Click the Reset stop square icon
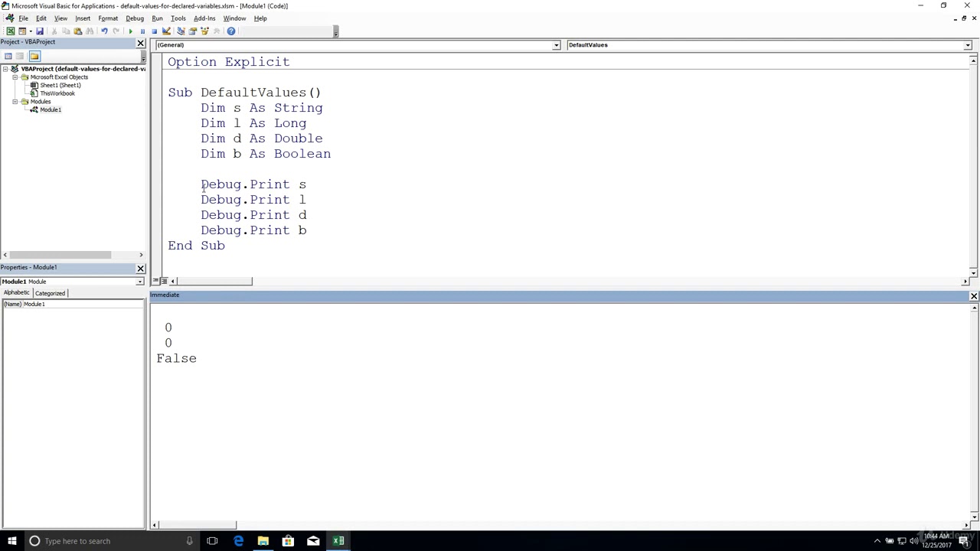The image size is (980, 551). tap(154, 31)
